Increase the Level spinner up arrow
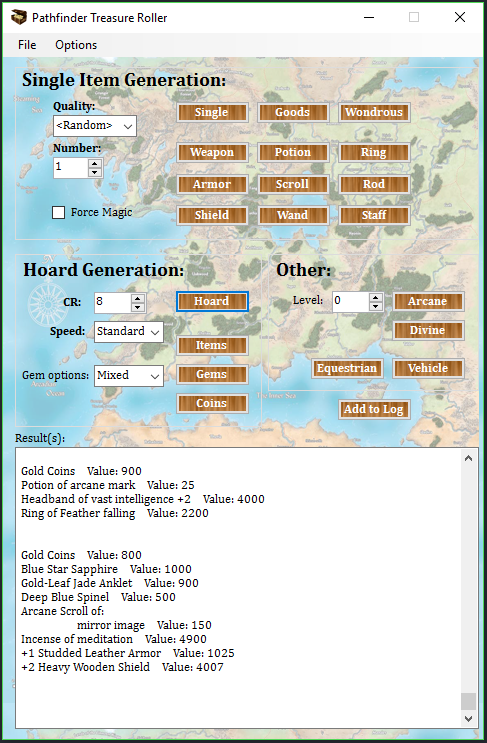 (x=376, y=297)
